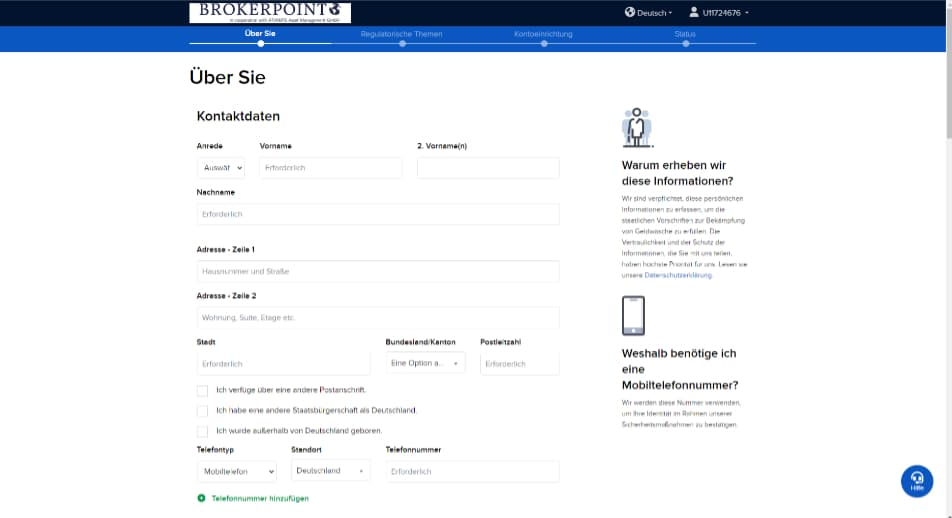Open the Bundesland/Kanton dropdown
The height and width of the screenshot is (518, 952).
point(425,363)
